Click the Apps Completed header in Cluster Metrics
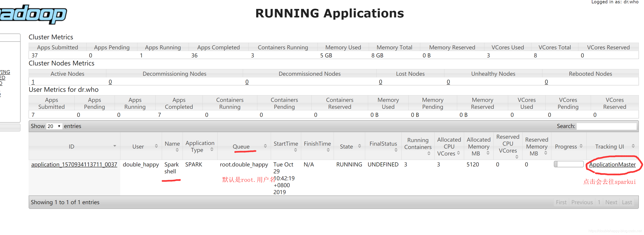 [x=218, y=47]
